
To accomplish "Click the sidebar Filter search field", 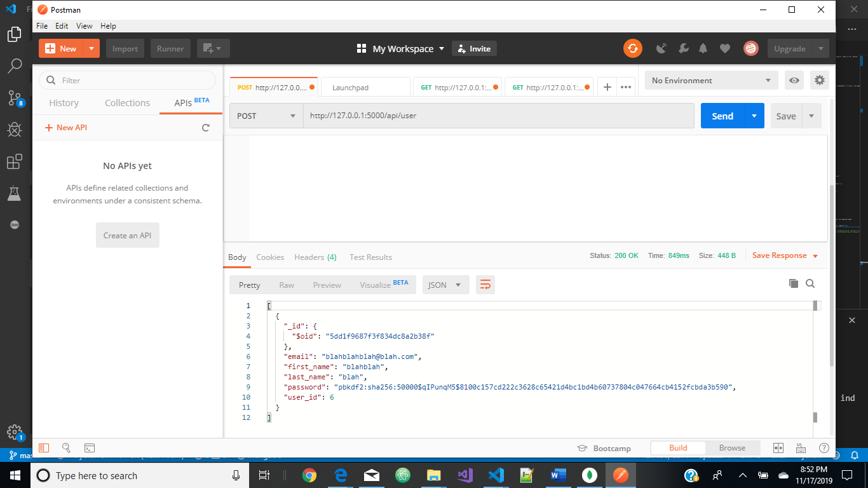I will click(x=127, y=80).
